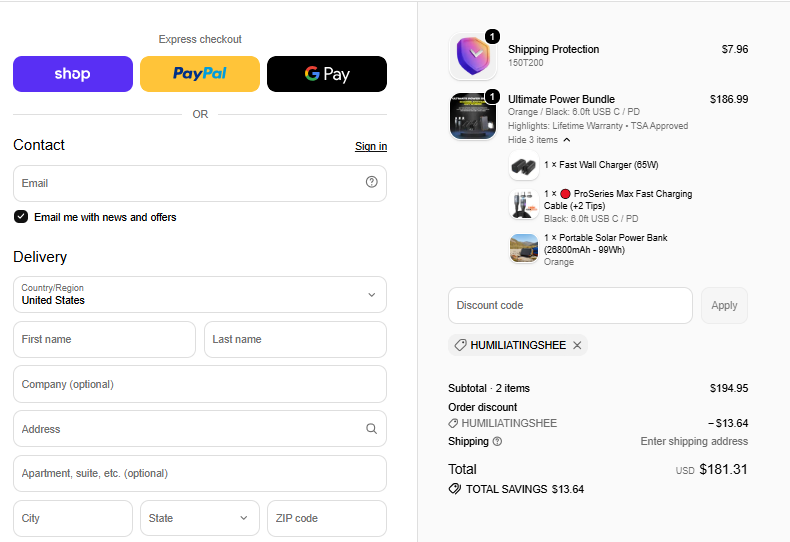Click tag icon on HUMILIATINGSHEE chip

pyautogui.click(x=460, y=346)
